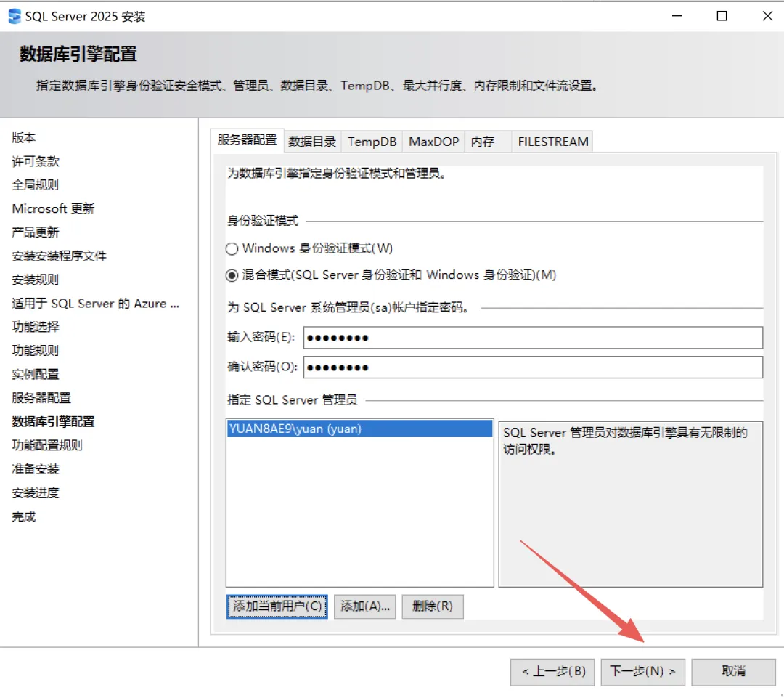Select 混合模式 authentication radio button
This screenshot has width=784, height=698.
point(232,275)
